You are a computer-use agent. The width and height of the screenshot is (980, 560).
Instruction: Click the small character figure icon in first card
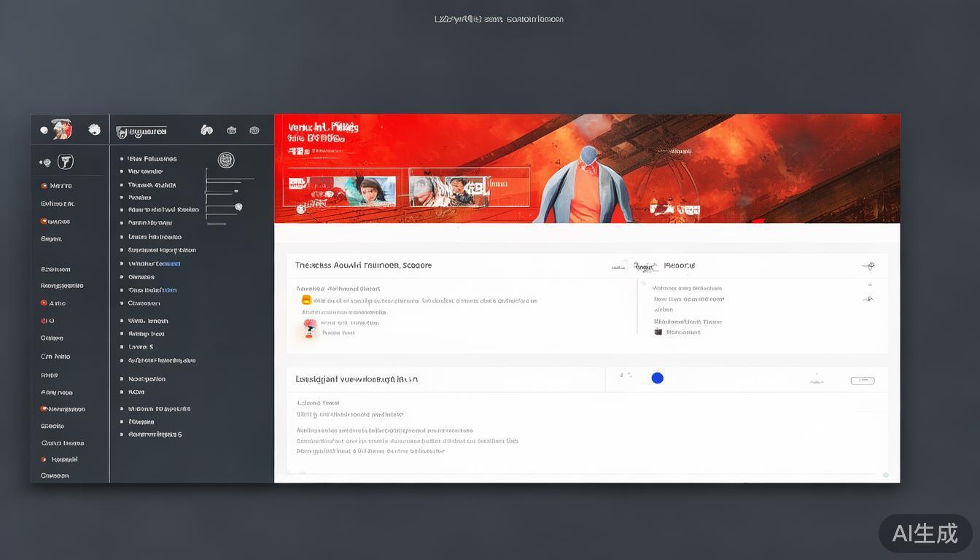click(x=310, y=328)
